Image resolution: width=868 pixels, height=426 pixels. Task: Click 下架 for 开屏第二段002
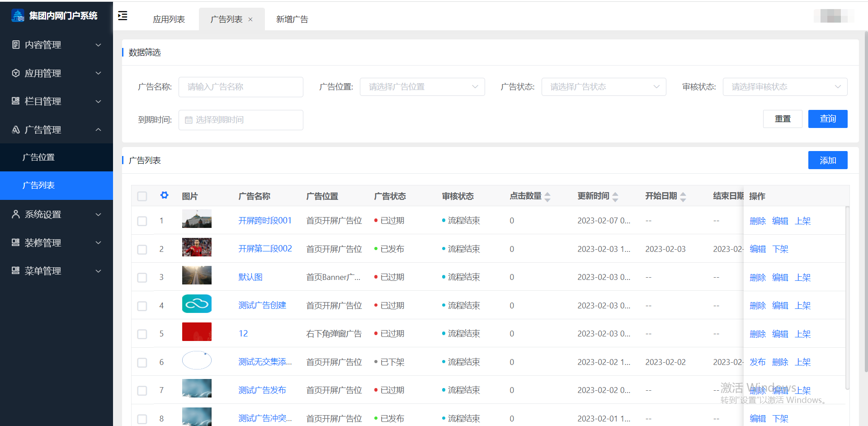(780, 249)
